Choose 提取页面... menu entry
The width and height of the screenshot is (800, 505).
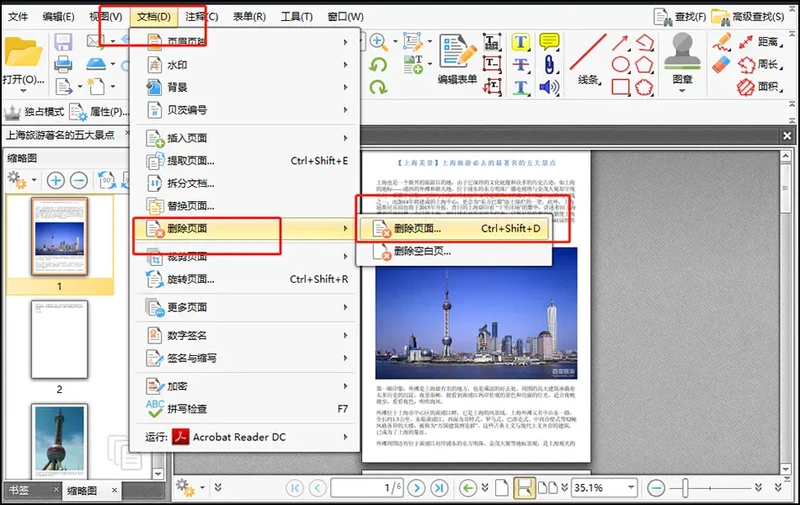coord(247,161)
